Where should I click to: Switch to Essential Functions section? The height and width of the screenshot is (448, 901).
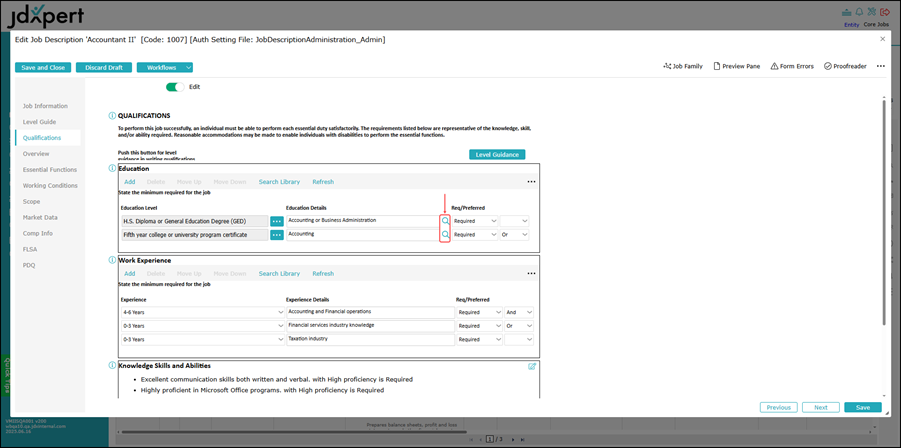(50, 170)
